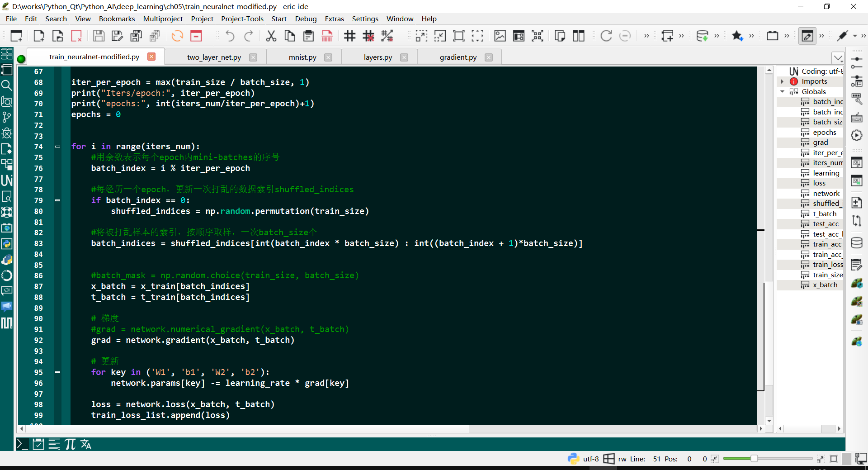
Task: Click the Uncomment hash icon with red X
Action: point(368,36)
